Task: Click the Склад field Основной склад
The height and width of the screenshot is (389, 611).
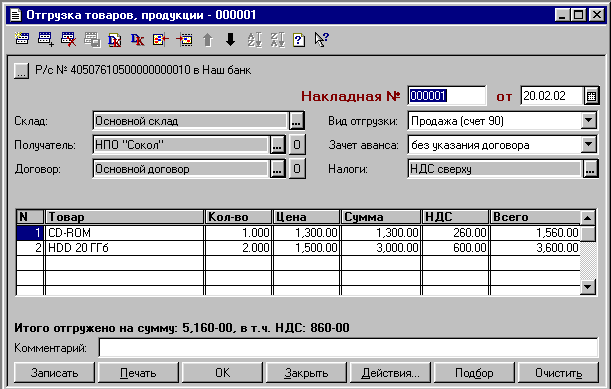Action: 191,121
